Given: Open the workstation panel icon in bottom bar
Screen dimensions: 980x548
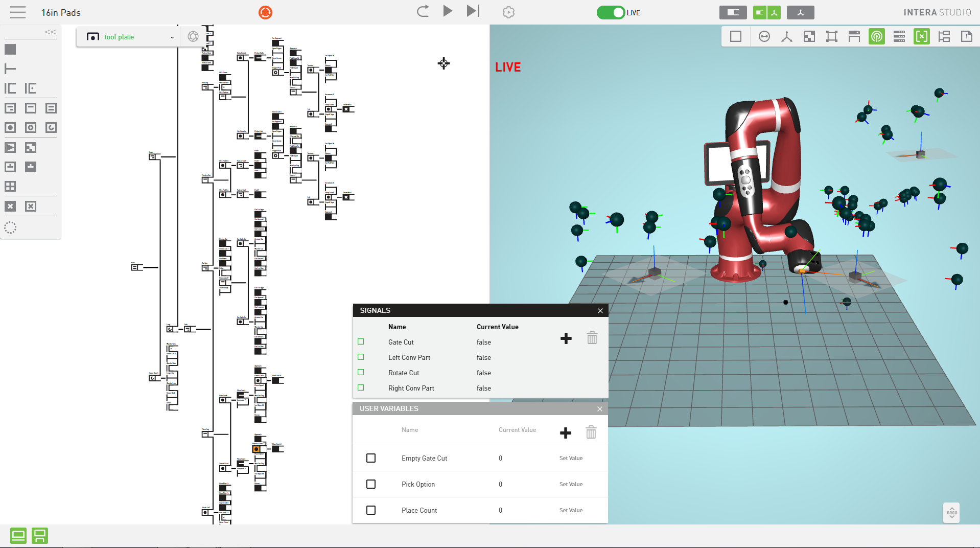Looking at the screenshot, I should [40, 536].
